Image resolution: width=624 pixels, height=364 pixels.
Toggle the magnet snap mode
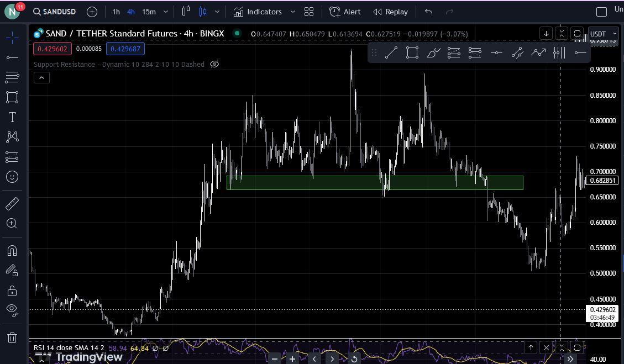12,251
